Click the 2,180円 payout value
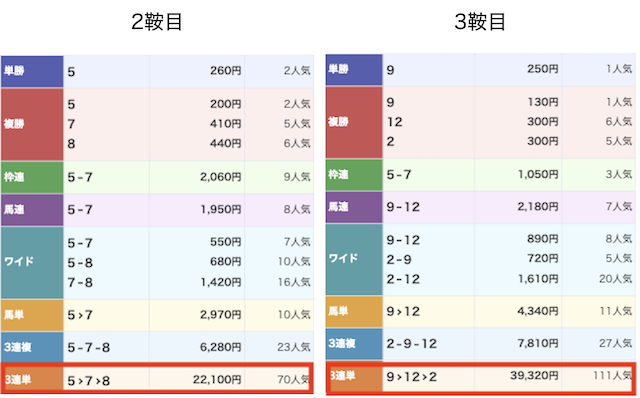The image size is (640, 398). pyautogui.click(x=538, y=207)
